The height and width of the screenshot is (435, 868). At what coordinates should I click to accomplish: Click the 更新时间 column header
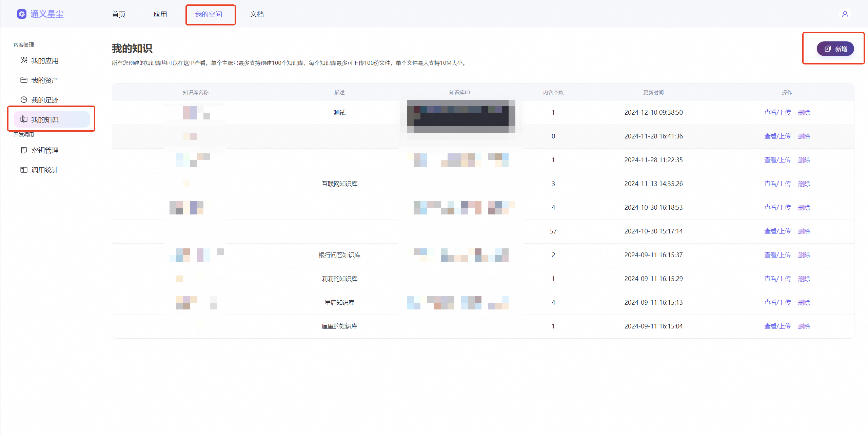tap(653, 92)
